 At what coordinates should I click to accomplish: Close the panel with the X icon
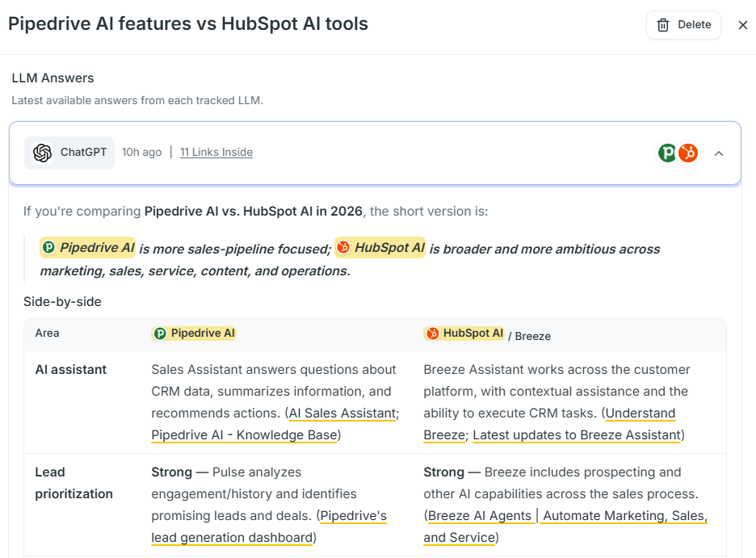click(x=743, y=25)
